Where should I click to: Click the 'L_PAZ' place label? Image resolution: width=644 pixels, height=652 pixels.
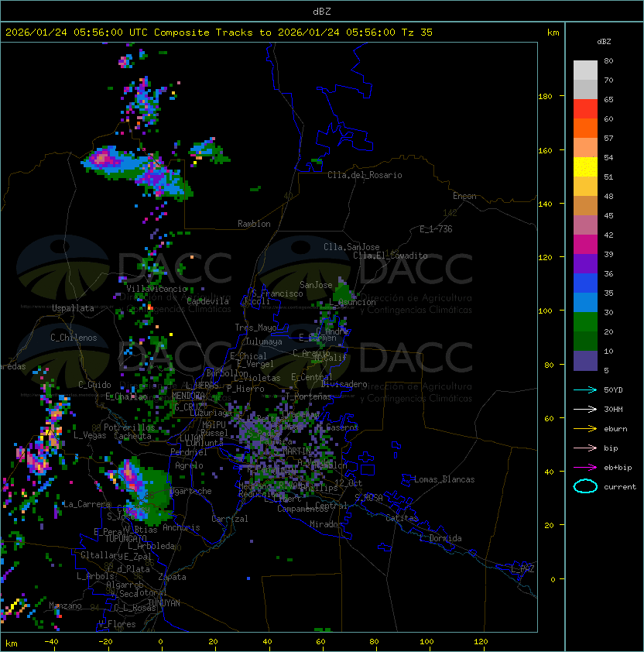[x=522, y=569]
